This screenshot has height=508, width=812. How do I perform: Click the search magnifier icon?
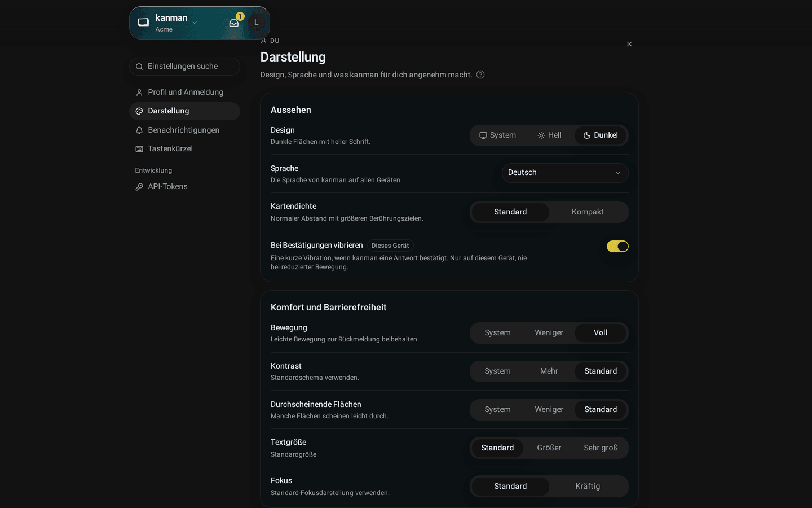[139, 67]
